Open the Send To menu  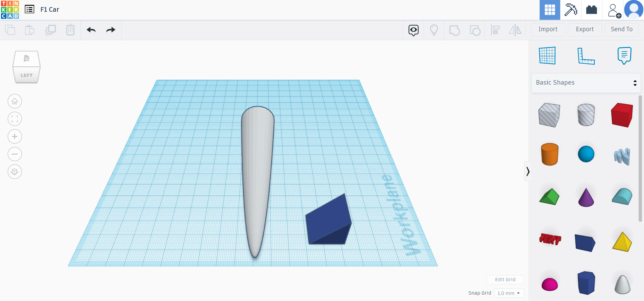[x=622, y=30]
